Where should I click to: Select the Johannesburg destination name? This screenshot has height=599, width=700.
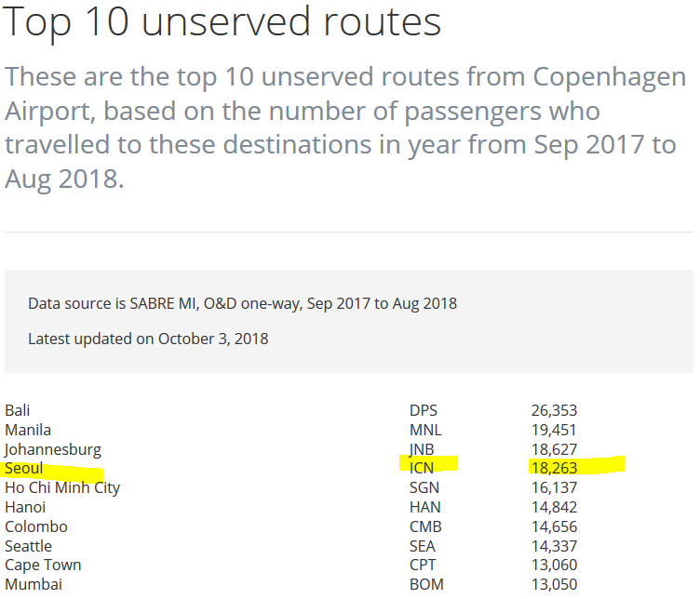click(53, 449)
